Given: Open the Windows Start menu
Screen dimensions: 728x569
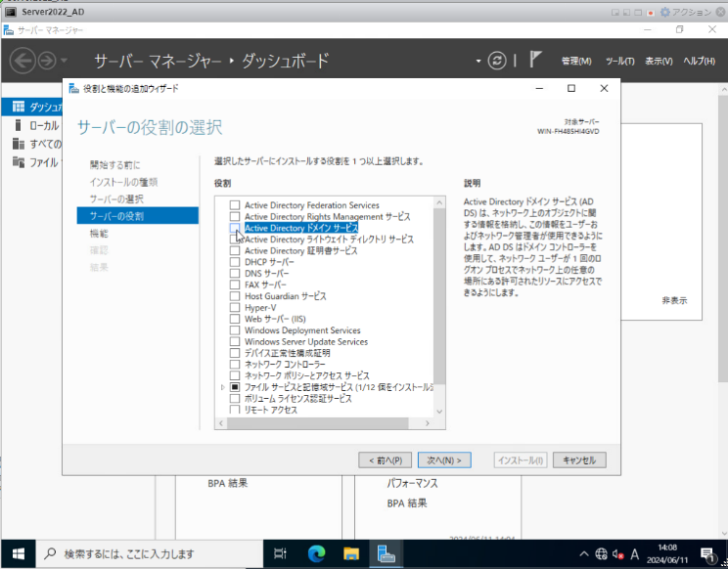Looking at the screenshot, I should pos(19,553).
